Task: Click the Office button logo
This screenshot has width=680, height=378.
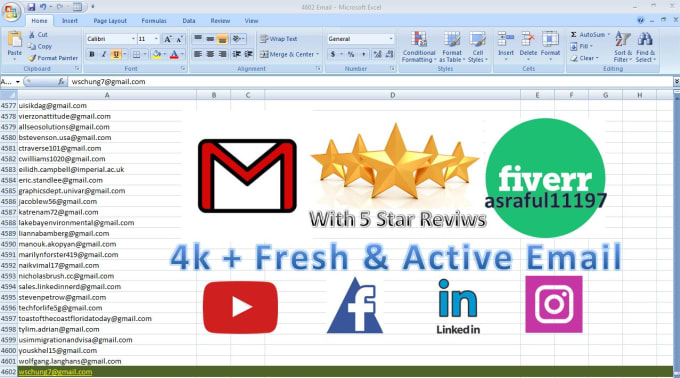Action: 11,12
